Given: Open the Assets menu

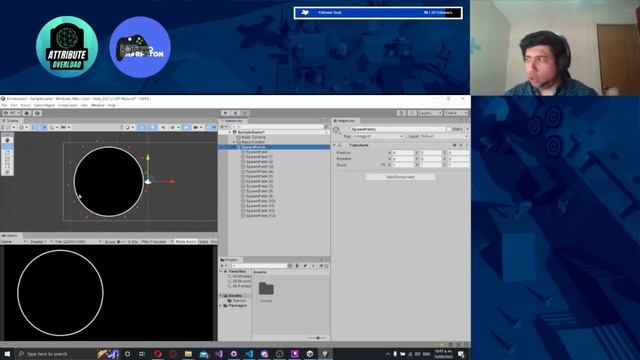Looking at the screenshot, I should tap(25, 105).
